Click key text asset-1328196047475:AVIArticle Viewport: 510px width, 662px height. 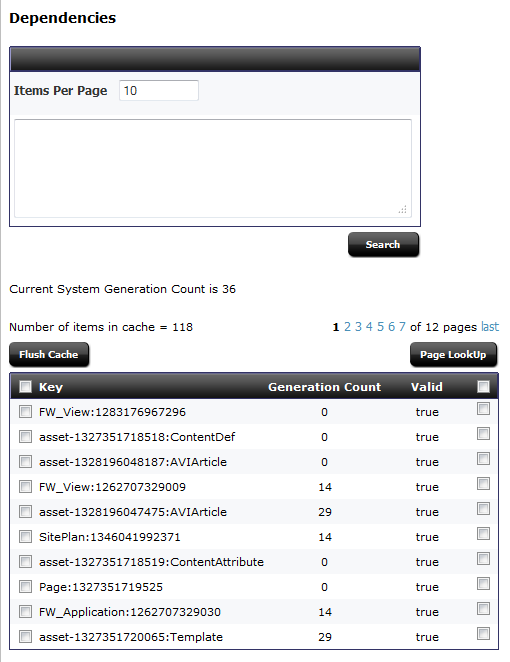coord(133,512)
